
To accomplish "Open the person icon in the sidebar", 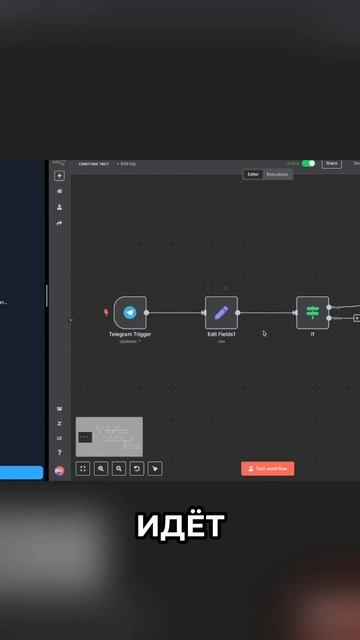I will tap(60, 207).
